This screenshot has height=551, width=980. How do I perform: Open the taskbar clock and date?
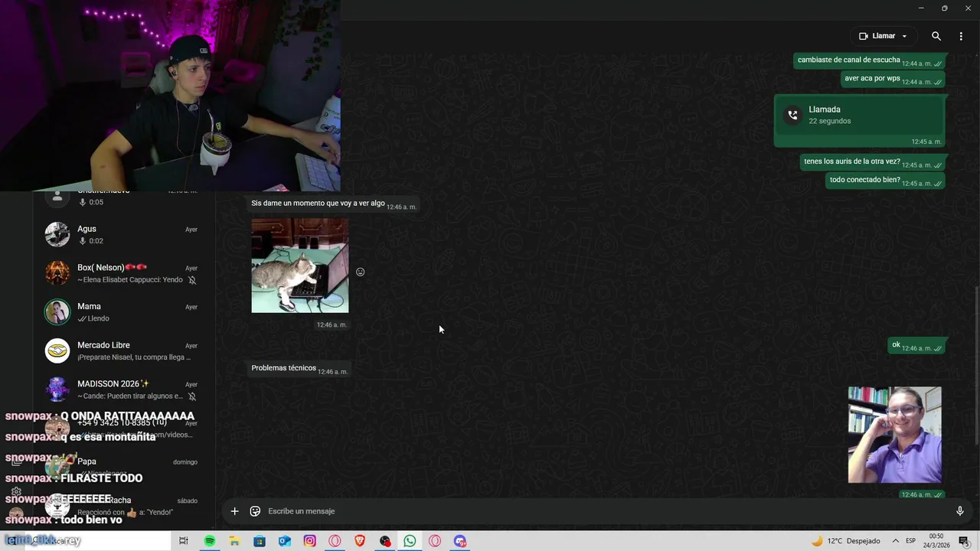click(x=938, y=541)
